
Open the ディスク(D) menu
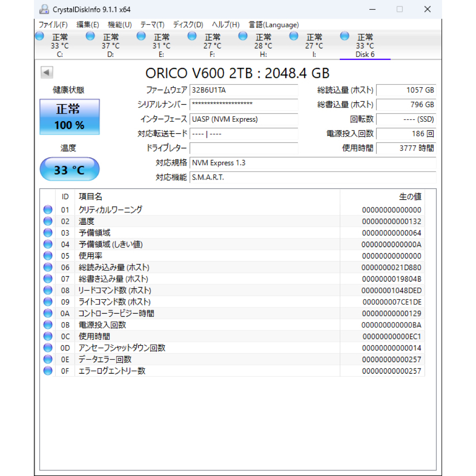click(188, 25)
